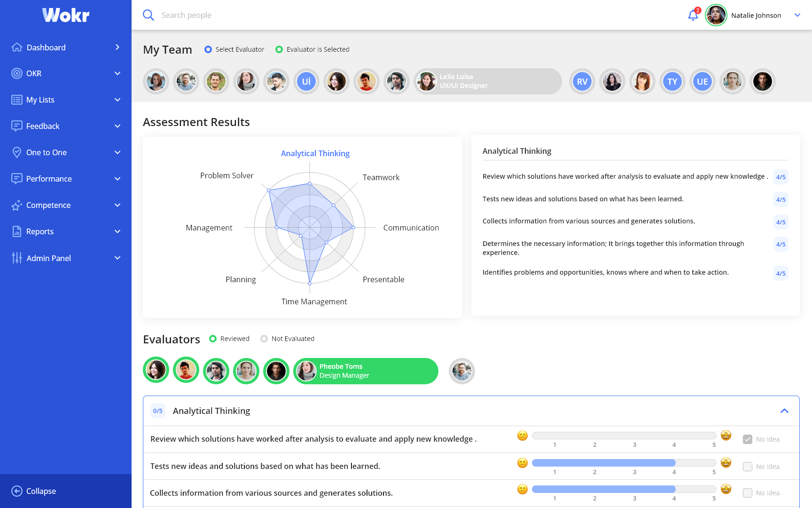Select the Feedback icon in the sidebar

point(17,126)
